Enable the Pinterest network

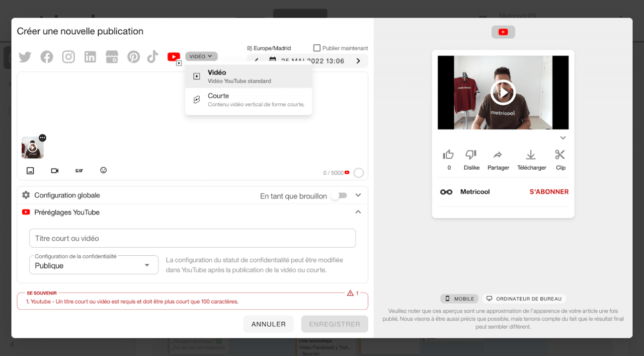(133, 57)
